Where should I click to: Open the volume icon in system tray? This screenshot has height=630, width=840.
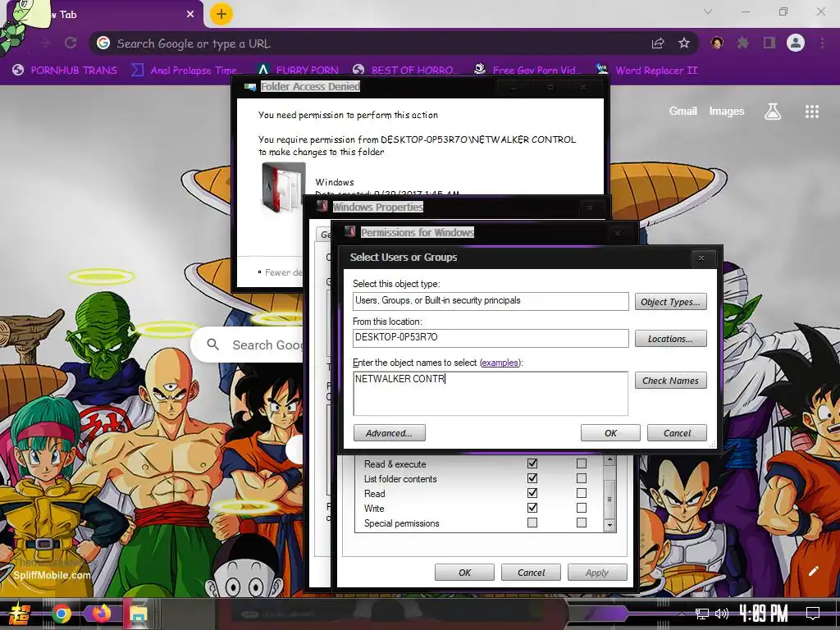pyautogui.click(x=722, y=614)
